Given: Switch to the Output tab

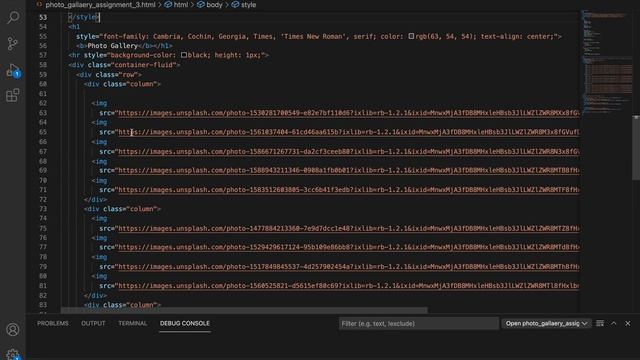Looking at the screenshot, I should [x=93, y=323].
